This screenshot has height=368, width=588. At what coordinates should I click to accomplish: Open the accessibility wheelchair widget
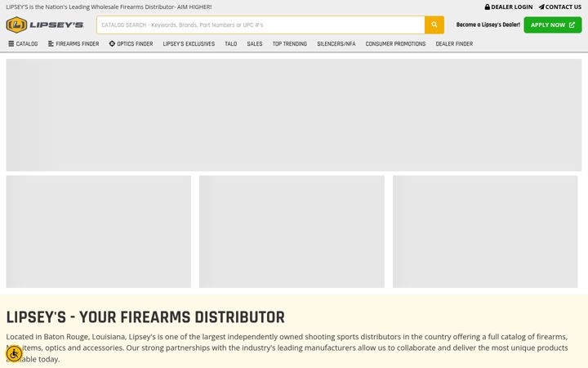(x=14, y=354)
